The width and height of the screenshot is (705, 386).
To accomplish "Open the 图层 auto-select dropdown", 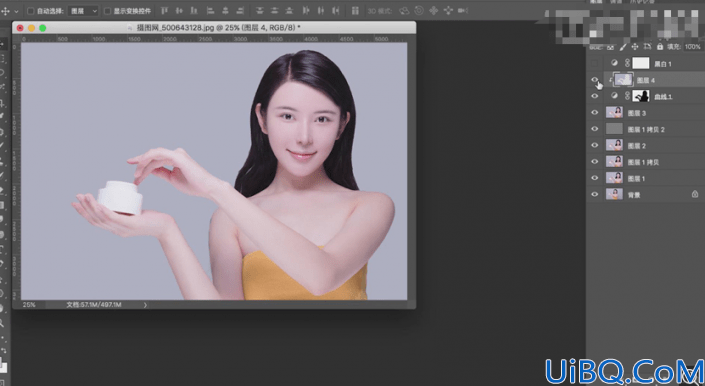I will tap(83, 11).
